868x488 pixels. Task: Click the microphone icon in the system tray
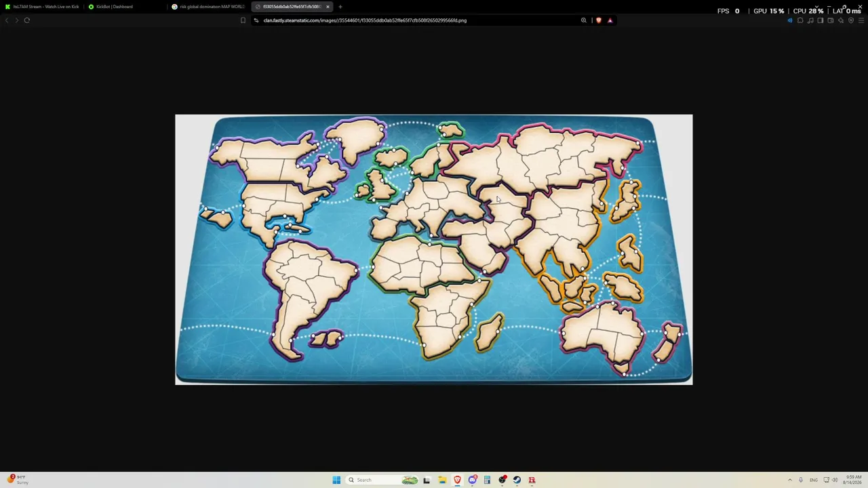(x=801, y=480)
